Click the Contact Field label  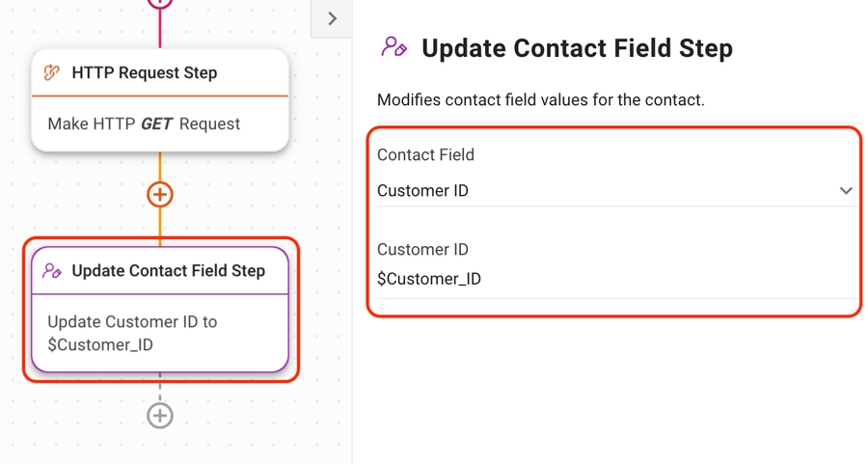pos(425,154)
